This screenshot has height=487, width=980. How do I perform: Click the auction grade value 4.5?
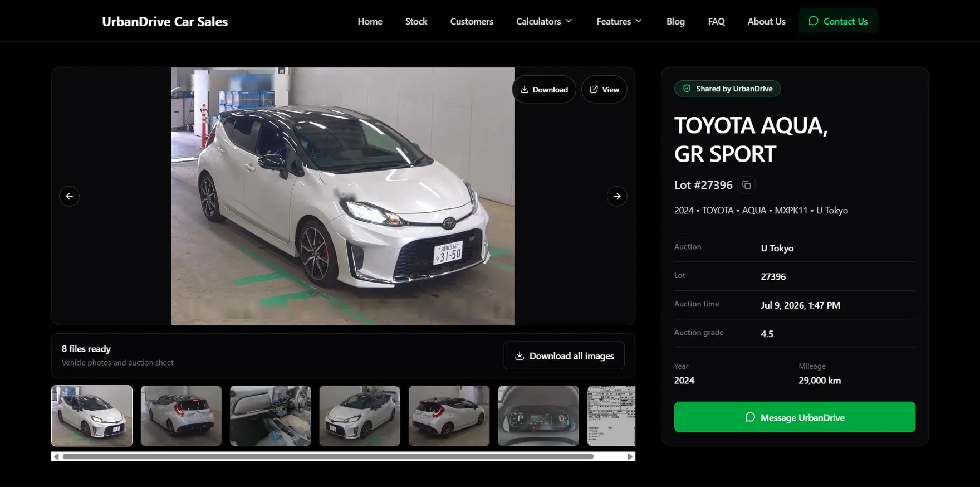click(x=767, y=334)
